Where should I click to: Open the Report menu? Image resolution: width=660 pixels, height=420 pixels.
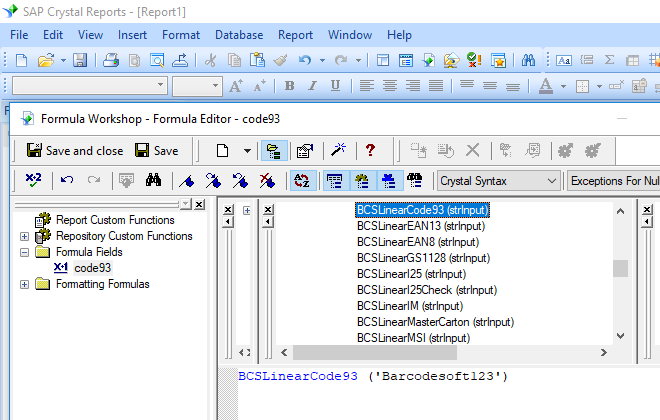pyautogui.click(x=295, y=35)
